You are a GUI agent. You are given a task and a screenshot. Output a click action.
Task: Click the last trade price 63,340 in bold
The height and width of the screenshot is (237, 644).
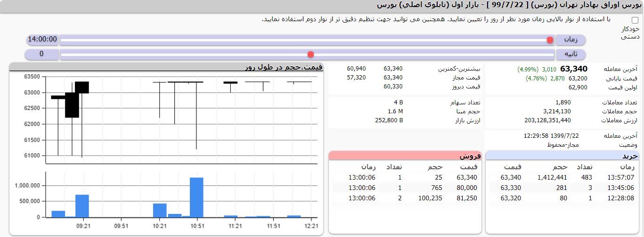(x=574, y=69)
